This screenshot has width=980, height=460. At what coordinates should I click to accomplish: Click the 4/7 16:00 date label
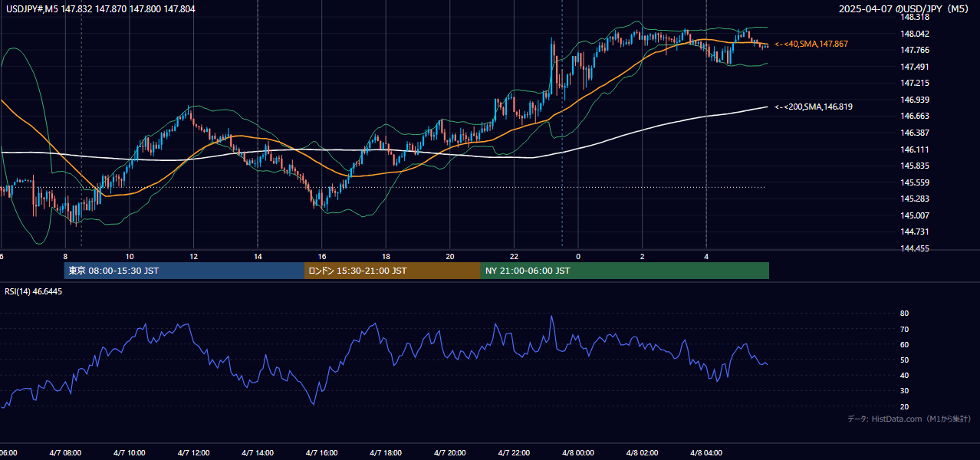[322, 453]
